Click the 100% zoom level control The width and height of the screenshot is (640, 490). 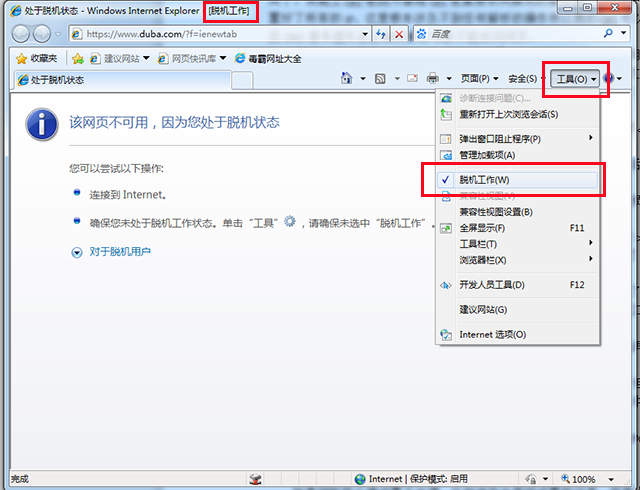(x=590, y=479)
